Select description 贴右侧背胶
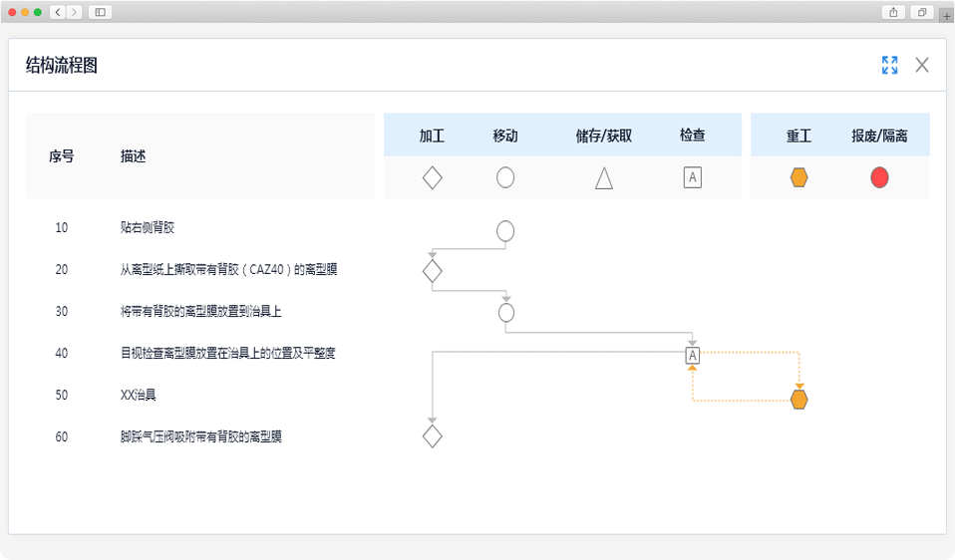The width and height of the screenshot is (955, 560). pyautogui.click(x=148, y=227)
